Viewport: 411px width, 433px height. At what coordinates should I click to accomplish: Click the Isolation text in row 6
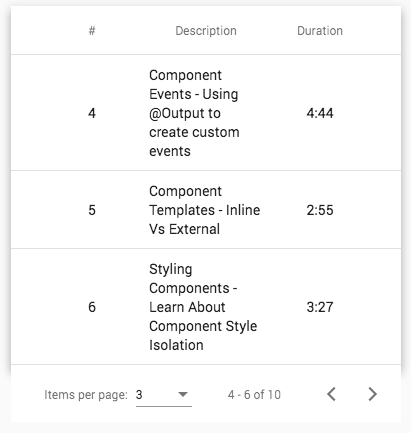tap(176, 345)
